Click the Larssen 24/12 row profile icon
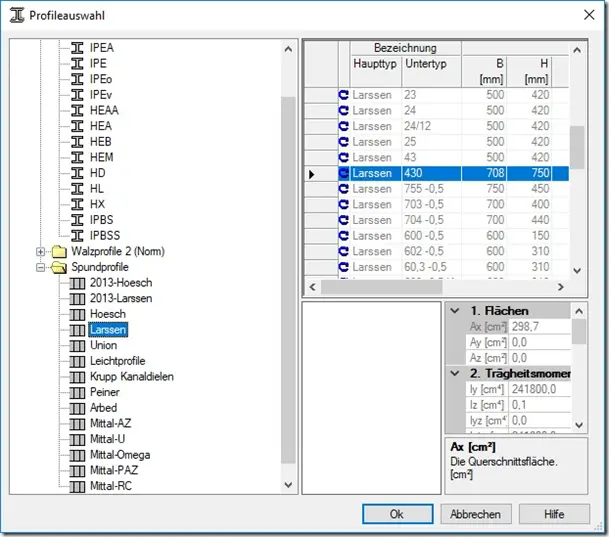 pos(344,126)
